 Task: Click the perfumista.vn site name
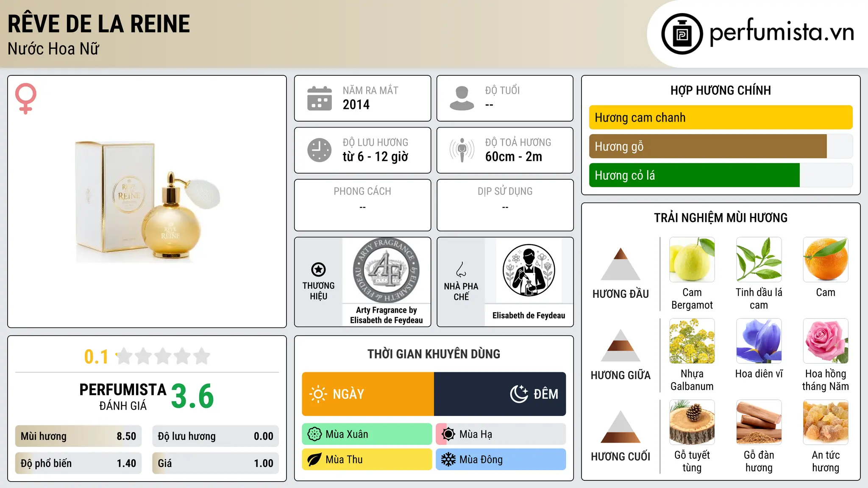(x=782, y=33)
